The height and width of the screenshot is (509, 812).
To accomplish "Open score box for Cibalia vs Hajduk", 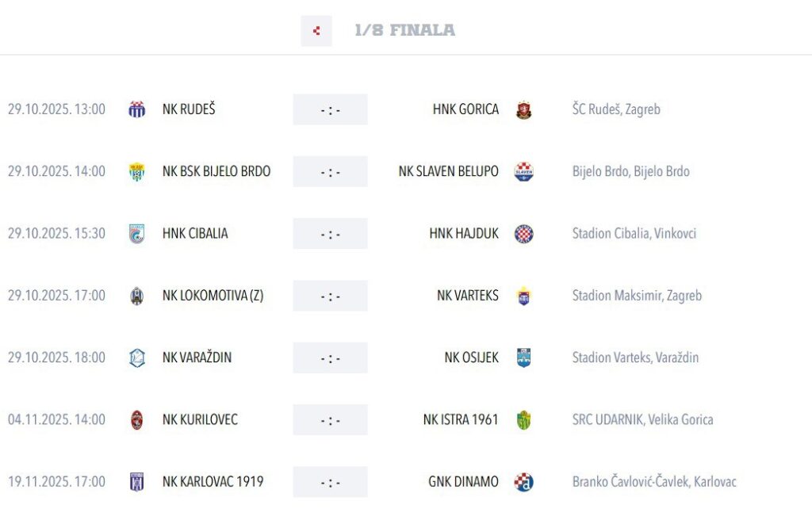I will [x=330, y=234].
